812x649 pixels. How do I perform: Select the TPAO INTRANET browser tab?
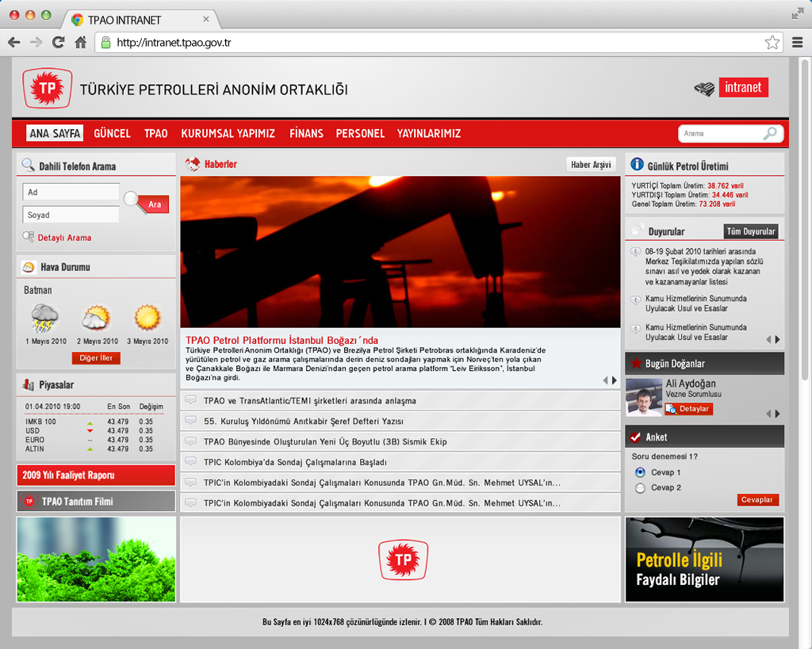coord(140,20)
